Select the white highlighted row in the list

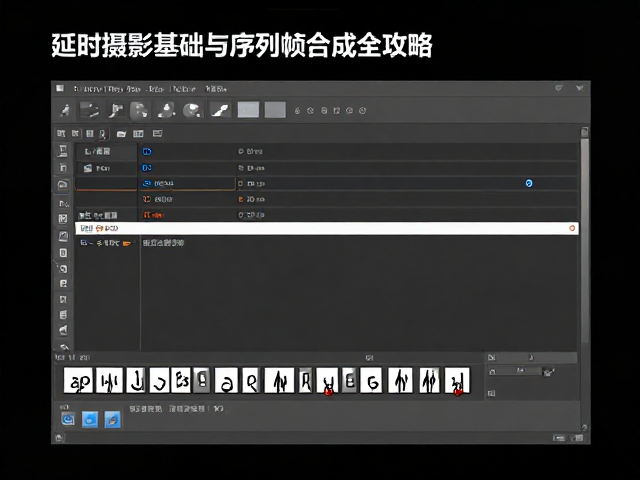tap(327, 229)
